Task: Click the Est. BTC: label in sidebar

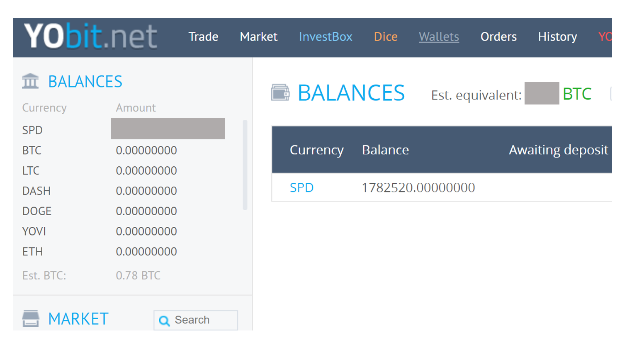Action: pyautogui.click(x=44, y=275)
